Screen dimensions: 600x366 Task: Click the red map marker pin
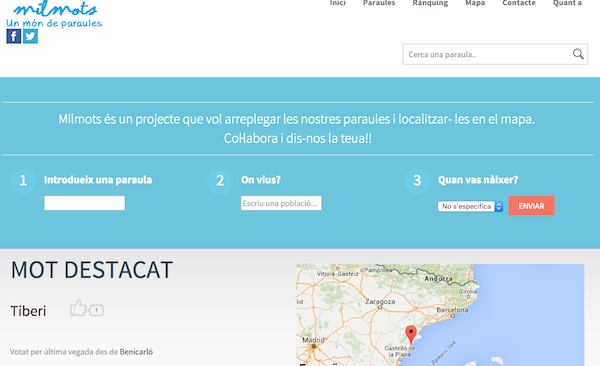pos(411,335)
